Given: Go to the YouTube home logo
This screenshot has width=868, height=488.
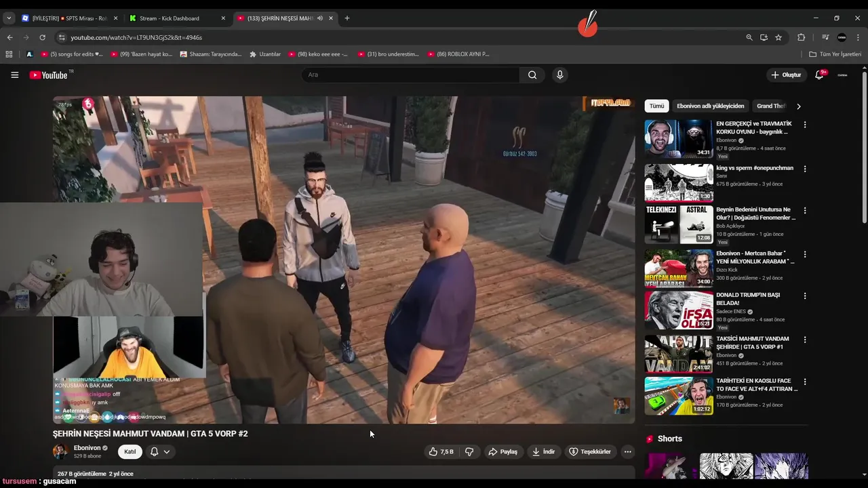Looking at the screenshot, I should click(49, 75).
